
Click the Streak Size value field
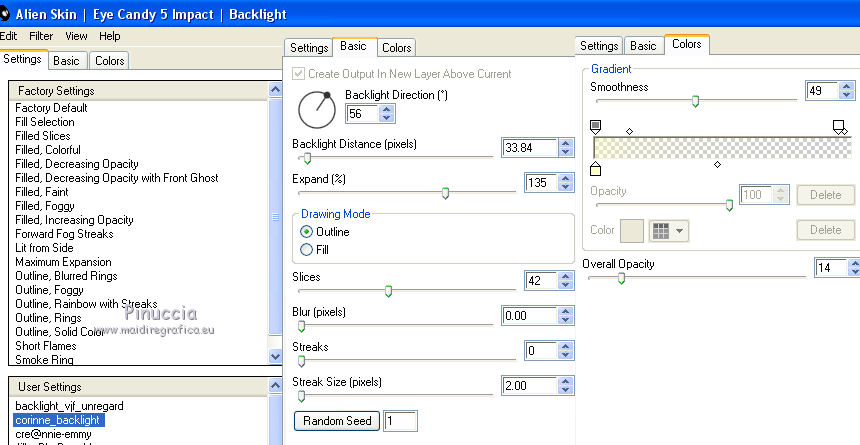[x=529, y=386]
